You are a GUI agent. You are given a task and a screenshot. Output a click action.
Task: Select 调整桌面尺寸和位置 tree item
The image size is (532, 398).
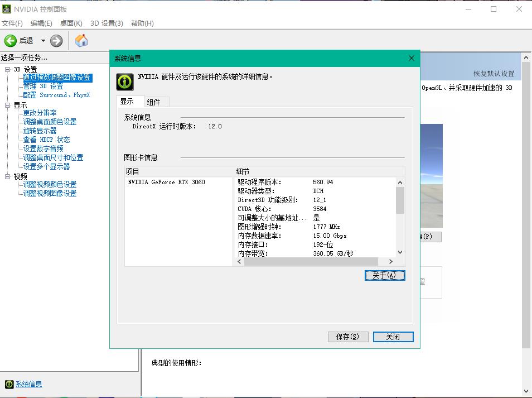click(x=53, y=157)
